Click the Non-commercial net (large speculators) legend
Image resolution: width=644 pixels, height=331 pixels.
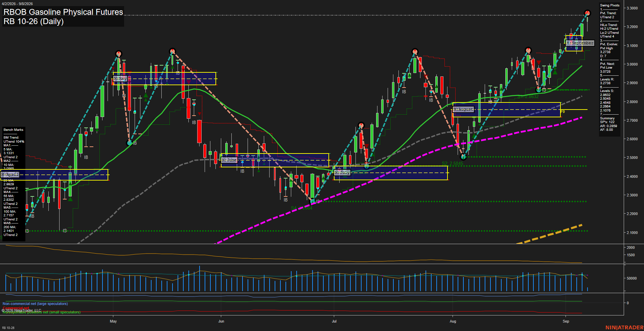[x=35, y=304]
